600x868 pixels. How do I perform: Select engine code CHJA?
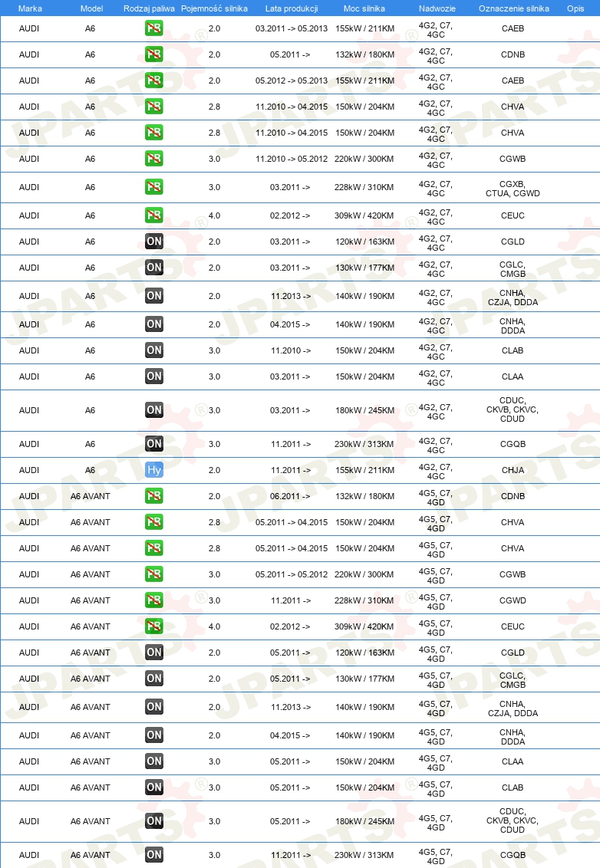pyautogui.click(x=513, y=470)
